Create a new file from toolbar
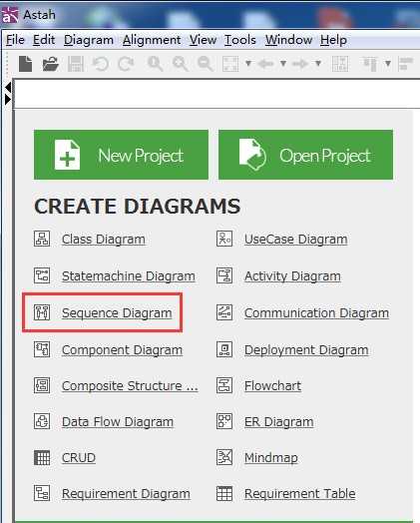Image resolution: width=420 pixels, height=523 pixels. tap(26, 64)
